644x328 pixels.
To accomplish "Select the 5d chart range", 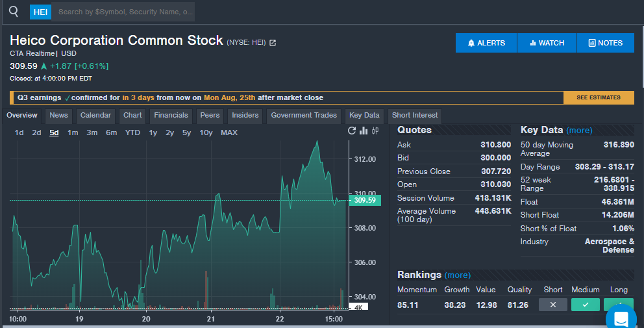I will click(55, 132).
